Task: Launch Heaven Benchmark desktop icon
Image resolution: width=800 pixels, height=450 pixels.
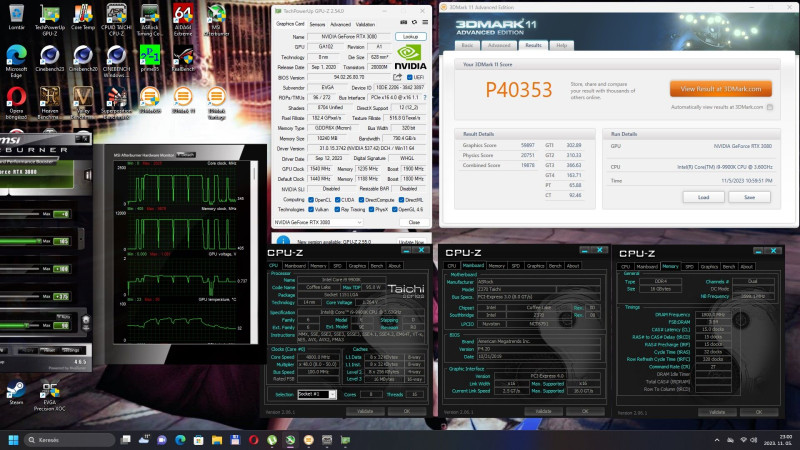Action: point(49,103)
